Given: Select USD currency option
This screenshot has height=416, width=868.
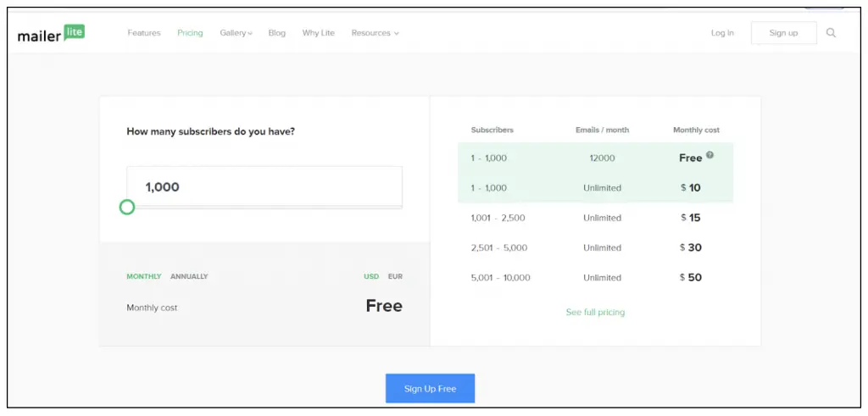Looking at the screenshot, I should [x=371, y=276].
